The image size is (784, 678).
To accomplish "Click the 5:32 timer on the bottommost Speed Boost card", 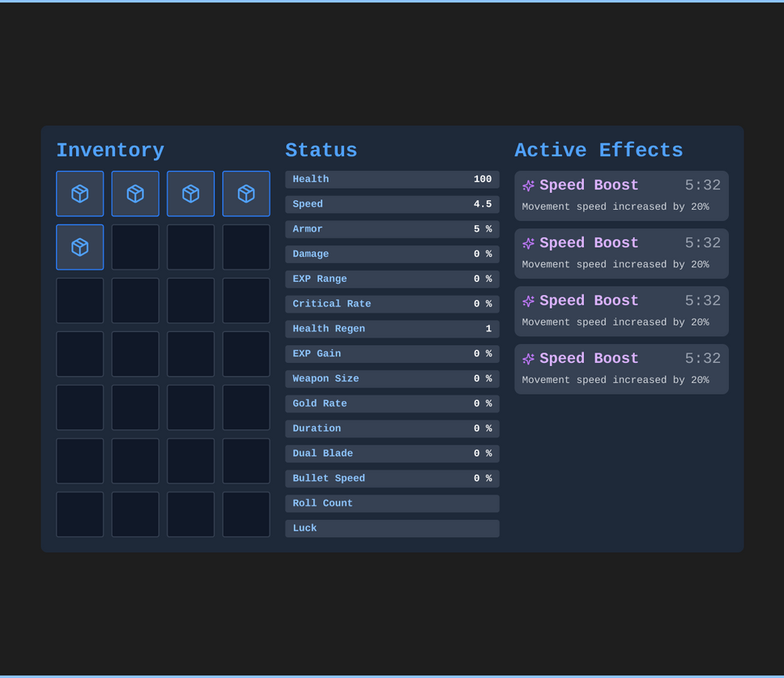I will [x=702, y=359].
